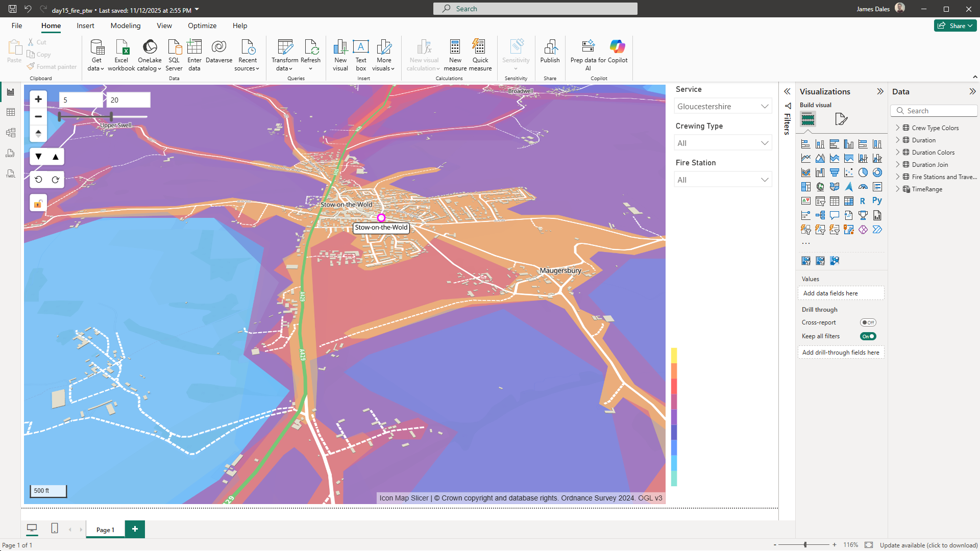
Task: Open the Modeling ribbon tab
Action: pyautogui.click(x=126, y=26)
